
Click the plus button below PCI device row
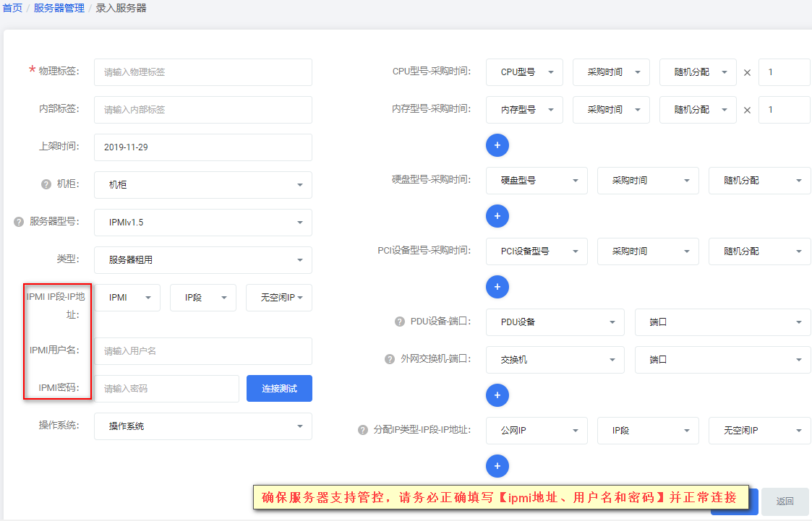pos(497,287)
